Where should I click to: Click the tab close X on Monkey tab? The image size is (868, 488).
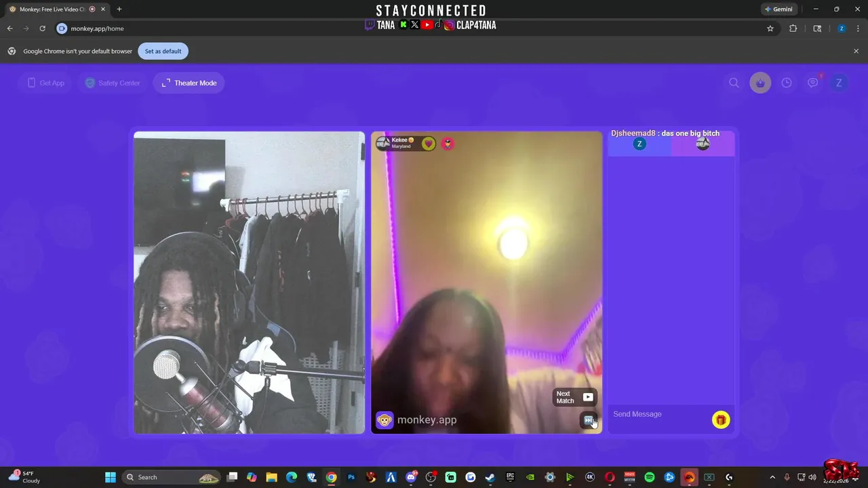[103, 9]
